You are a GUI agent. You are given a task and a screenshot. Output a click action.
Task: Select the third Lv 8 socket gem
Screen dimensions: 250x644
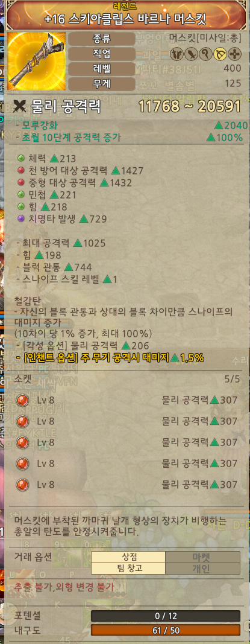click(x=22, y=442)
